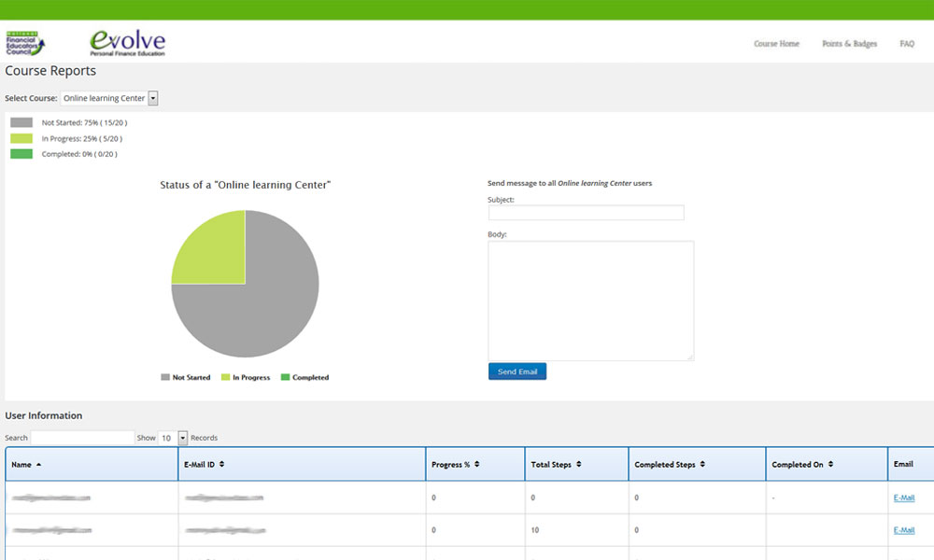Open the Points & Badges menu item
The width and height of the screenshot is (934, 560).
click(849, 44)
